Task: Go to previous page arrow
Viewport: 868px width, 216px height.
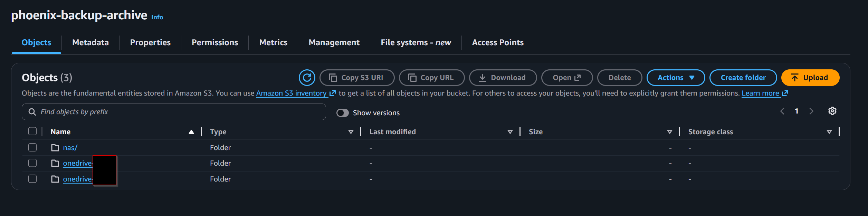Action: pyautogui.click(x=782, y=111)
